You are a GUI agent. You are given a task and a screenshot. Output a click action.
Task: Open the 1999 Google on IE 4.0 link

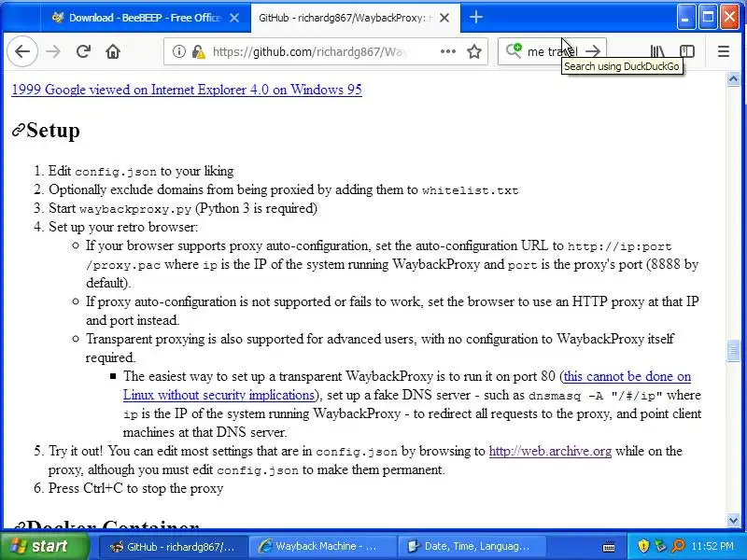pyautogui.click(x=187, y=90)
